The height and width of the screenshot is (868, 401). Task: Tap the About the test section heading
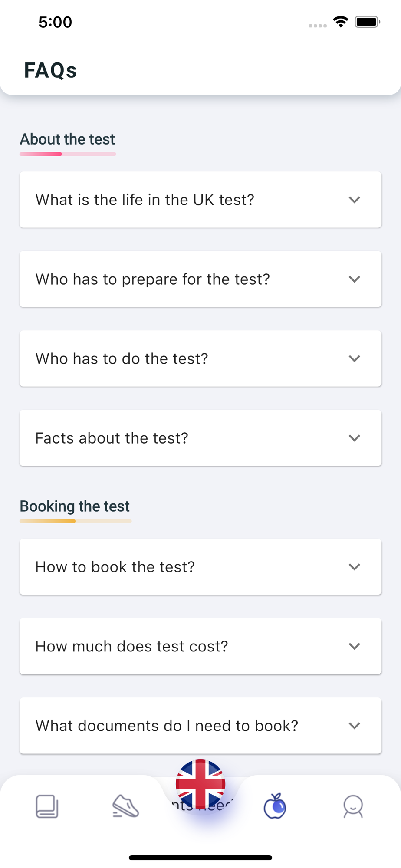tap(67, 139)
